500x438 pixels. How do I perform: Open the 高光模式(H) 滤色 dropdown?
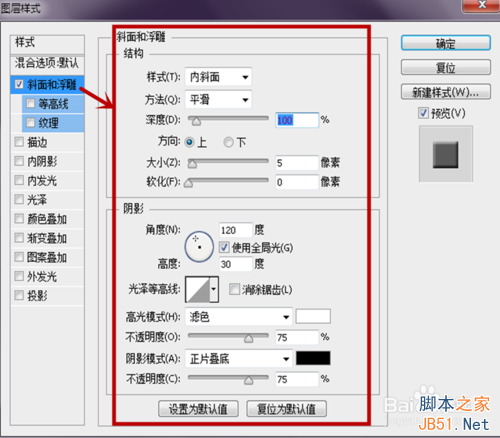point(239,317)
